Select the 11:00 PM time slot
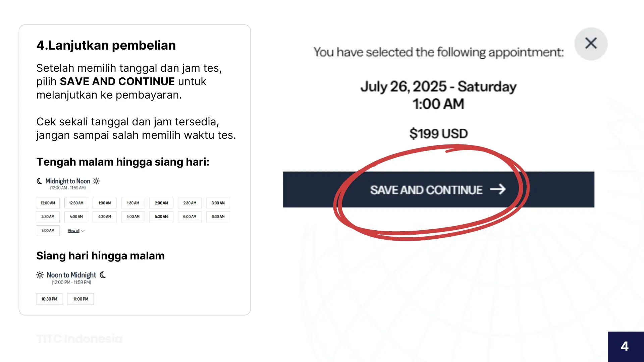The image size is (644, 362). (x=80, y=299)
